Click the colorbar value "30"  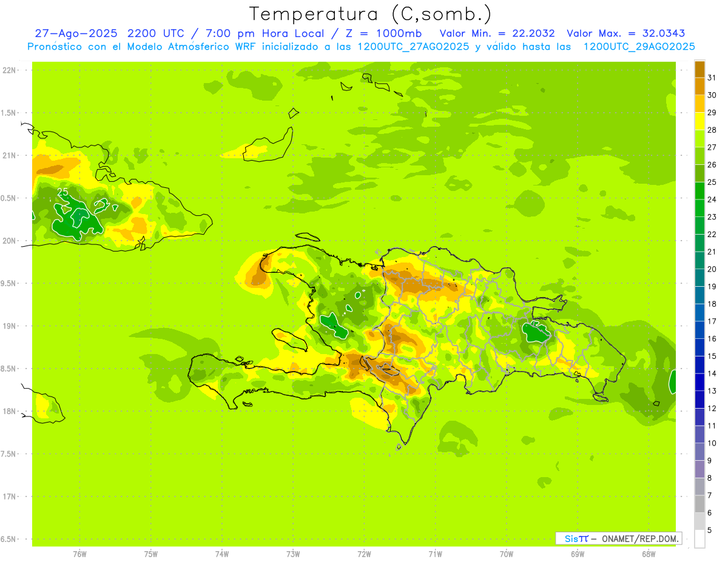712,95
